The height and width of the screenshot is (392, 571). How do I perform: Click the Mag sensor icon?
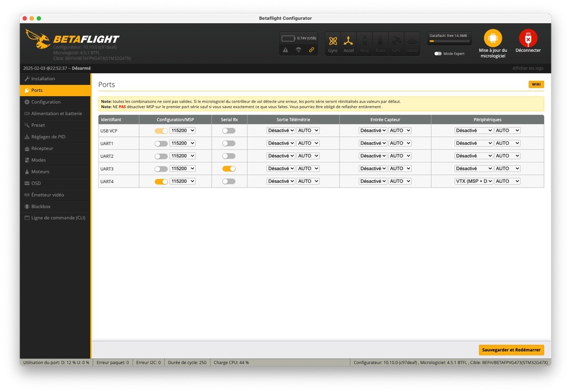(364, 41)
